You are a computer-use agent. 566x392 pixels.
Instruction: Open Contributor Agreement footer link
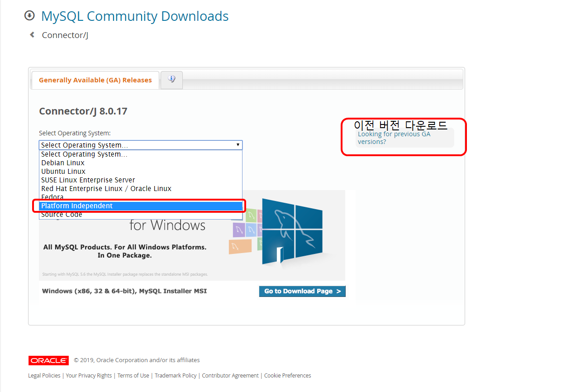pos(230,376)
